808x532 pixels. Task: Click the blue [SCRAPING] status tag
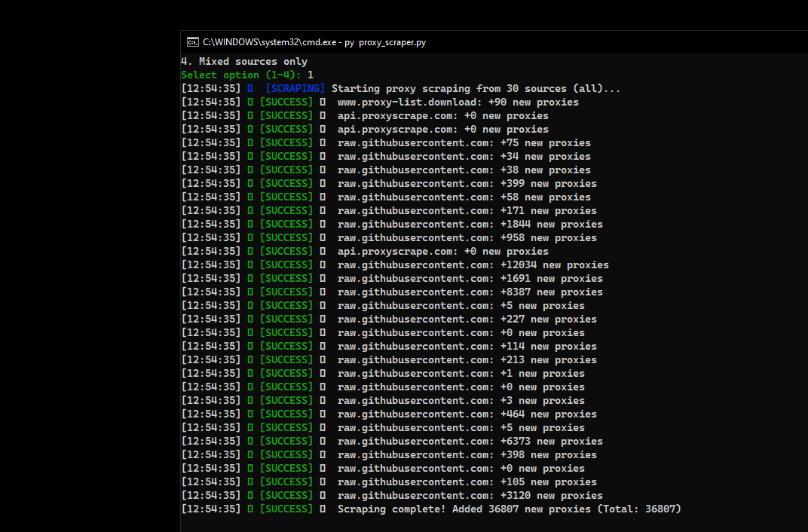pyautogui.click(x=295, y=89)
